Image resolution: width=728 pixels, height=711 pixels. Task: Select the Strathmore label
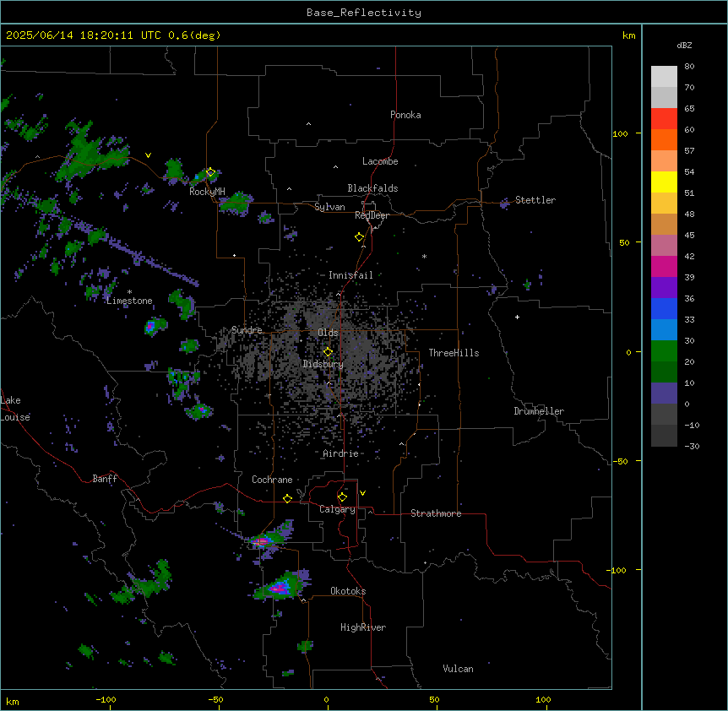pos(436,513)
